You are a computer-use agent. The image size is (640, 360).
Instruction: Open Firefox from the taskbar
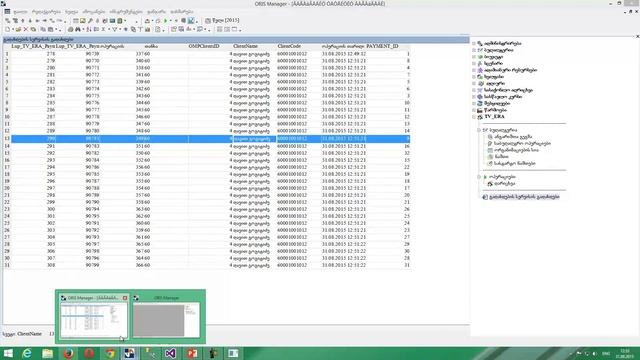coord(69,353)
